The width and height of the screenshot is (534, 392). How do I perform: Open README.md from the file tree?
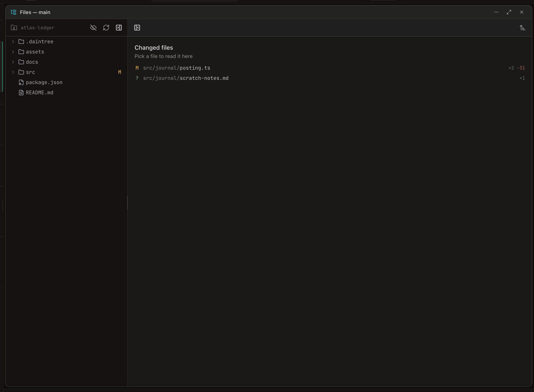pos(66,93)
